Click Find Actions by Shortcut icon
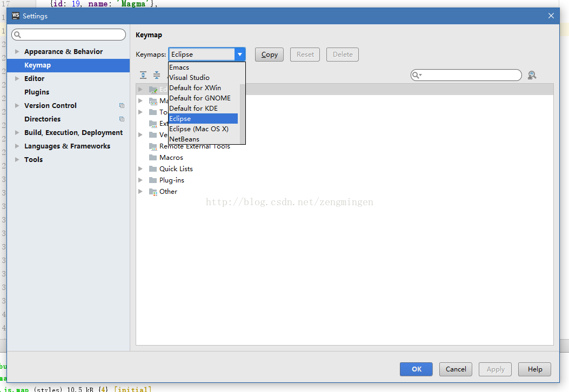Screen dimensions: 569x392 tap(532, 75)
